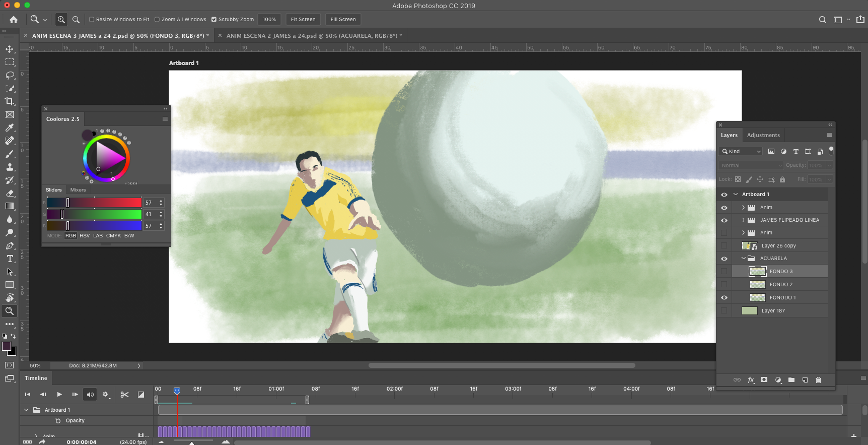This screenshot has width=868, height=445.
Task: Hide the FONODO 1 layer
Action: pos(724,298)
